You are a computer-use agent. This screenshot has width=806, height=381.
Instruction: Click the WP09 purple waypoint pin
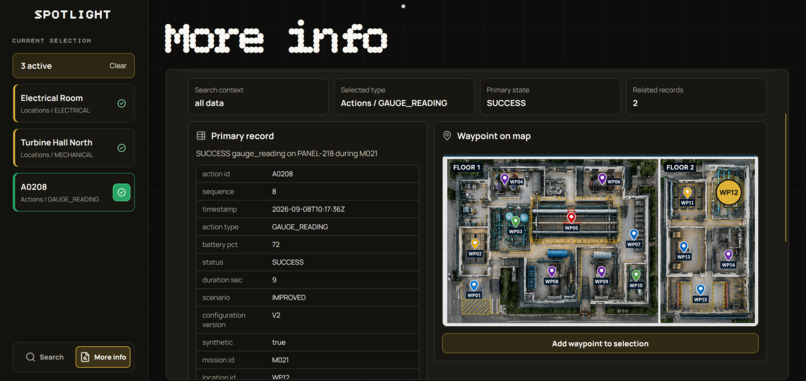coord(601,271)
